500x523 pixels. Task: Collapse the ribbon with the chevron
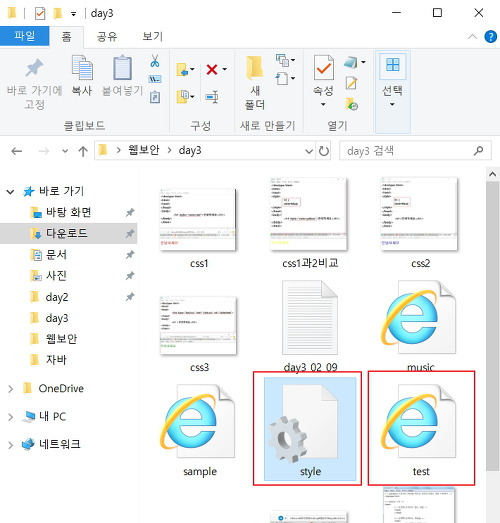tap(472, 37)
